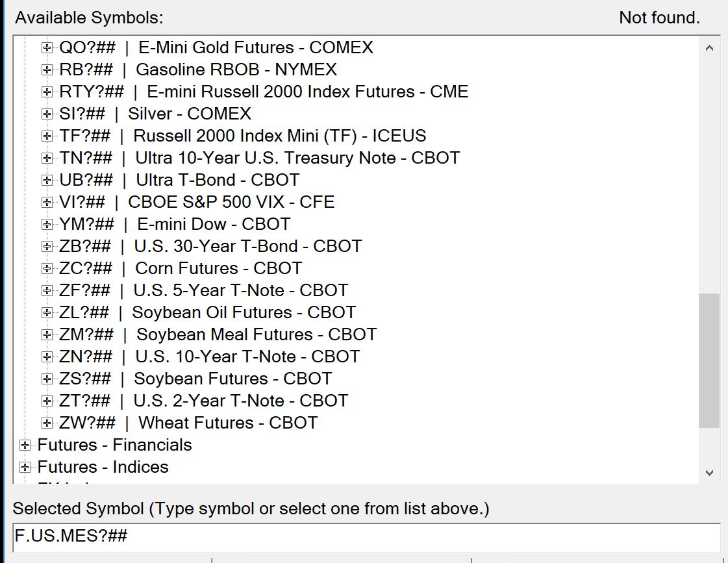Screen dimensions: 728x563
Task: Select RTY E-mini Russell 2000 Index Futures
Action: [263, 92]
